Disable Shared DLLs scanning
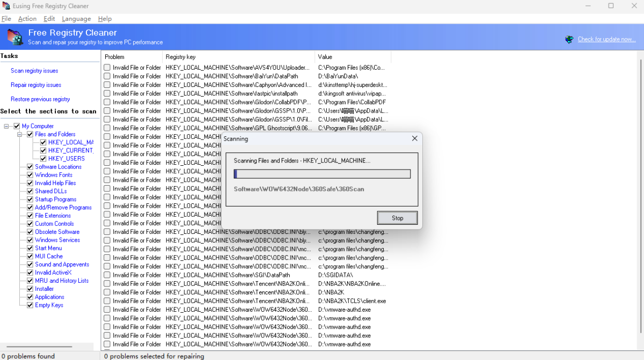 pos(30,191)
